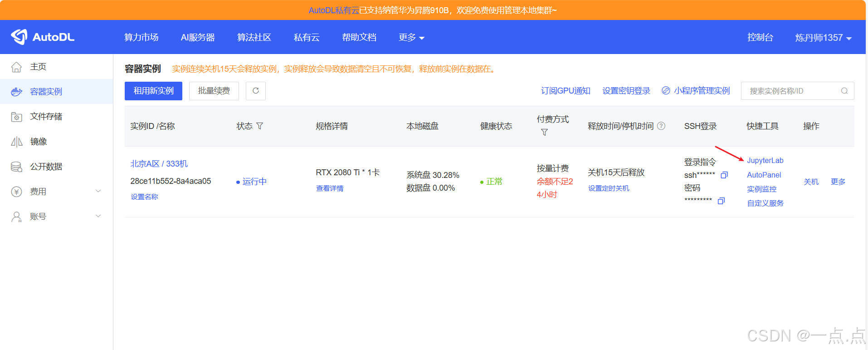Image resolution: width=868 pixels, height=350 pixels.
Task: Open the 炼丹师1357 user dropdown
Action: pyautogui.click(x=823, y=38)
